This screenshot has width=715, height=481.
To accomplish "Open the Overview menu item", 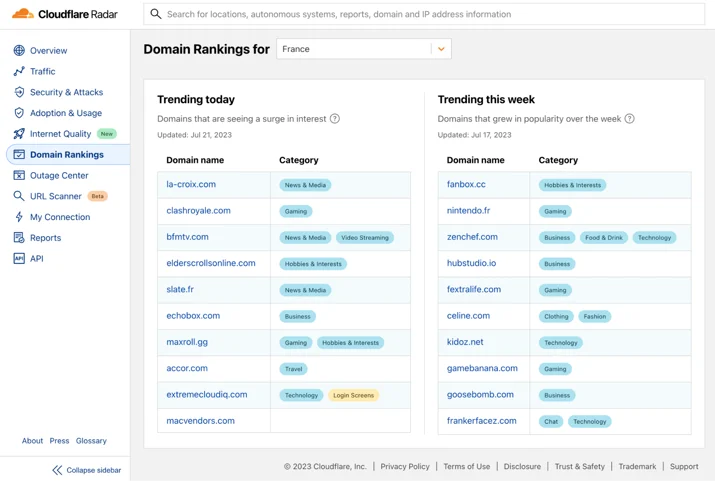I will [48, 51].
